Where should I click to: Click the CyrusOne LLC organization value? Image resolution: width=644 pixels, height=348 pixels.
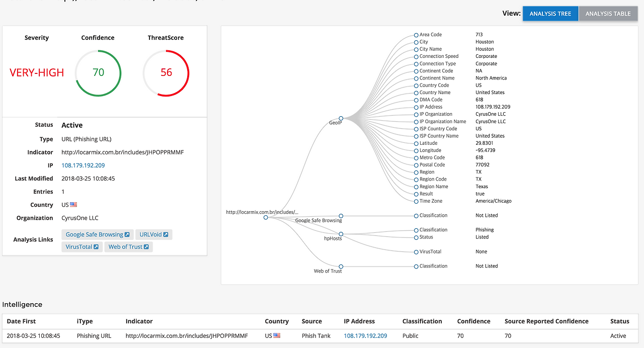pos(80,218)
